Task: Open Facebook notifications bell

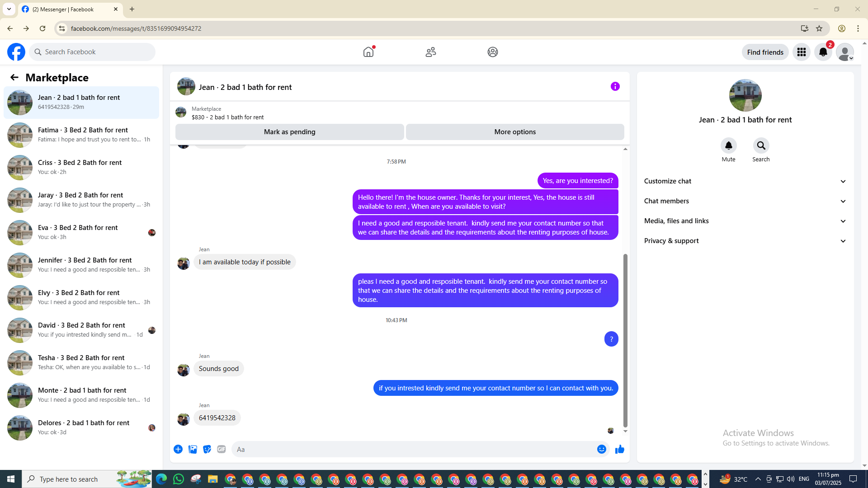Action: click(x=823, y=52)
